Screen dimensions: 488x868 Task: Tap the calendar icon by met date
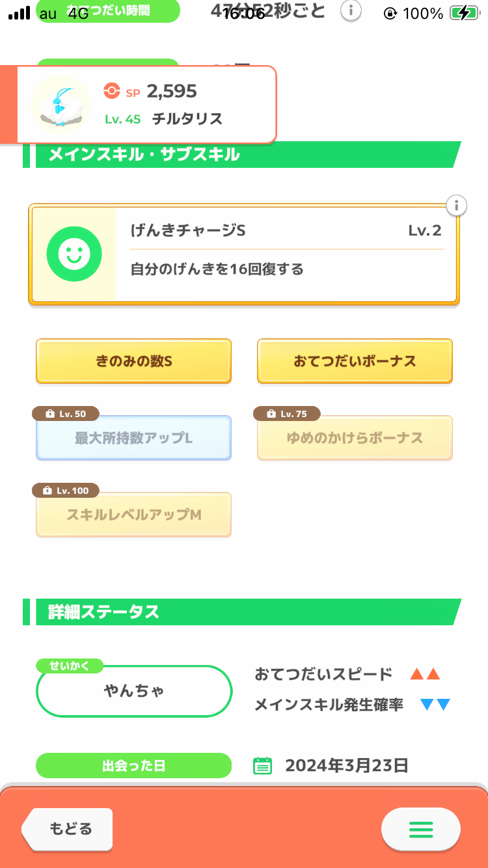pos(262,766)
